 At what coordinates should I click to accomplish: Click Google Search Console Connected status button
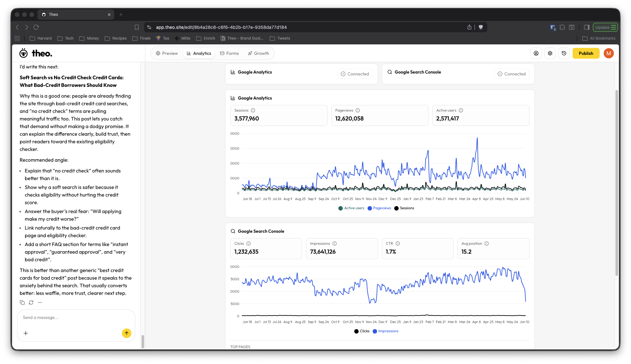point(512,74)
